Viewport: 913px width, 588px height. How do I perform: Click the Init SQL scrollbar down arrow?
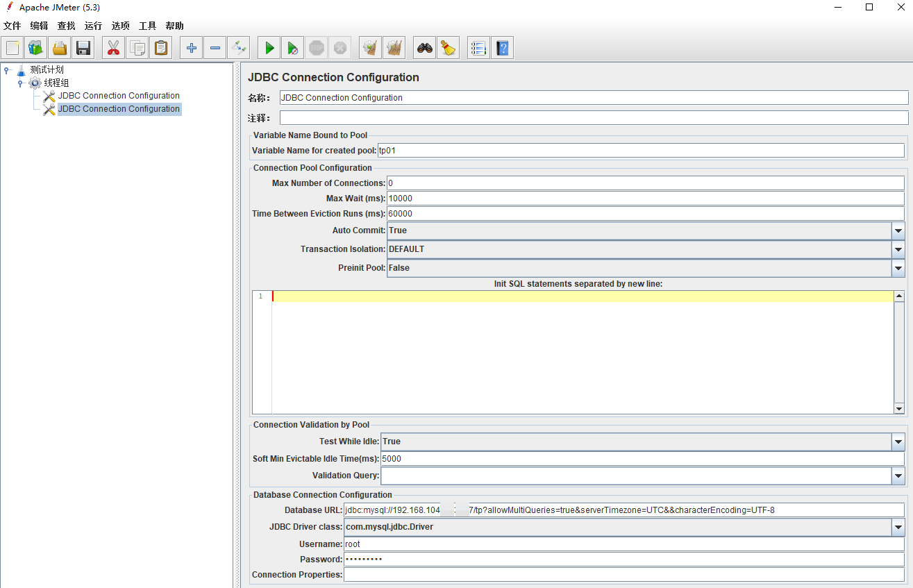click(x=899, y=408)
